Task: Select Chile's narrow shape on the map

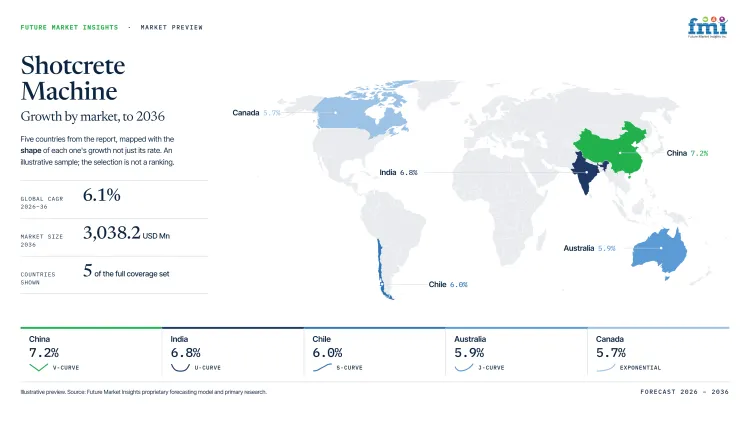Action: pyautogui.click(x=383, y=269)
